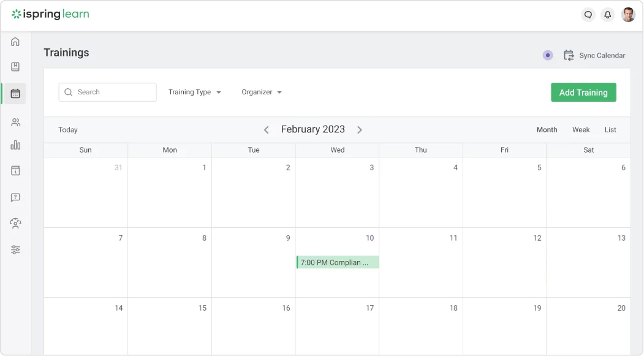Viewport: 644px width, 356px height.
Task: Expand the Training Type dropdown
Action: (x=195, y=92)
